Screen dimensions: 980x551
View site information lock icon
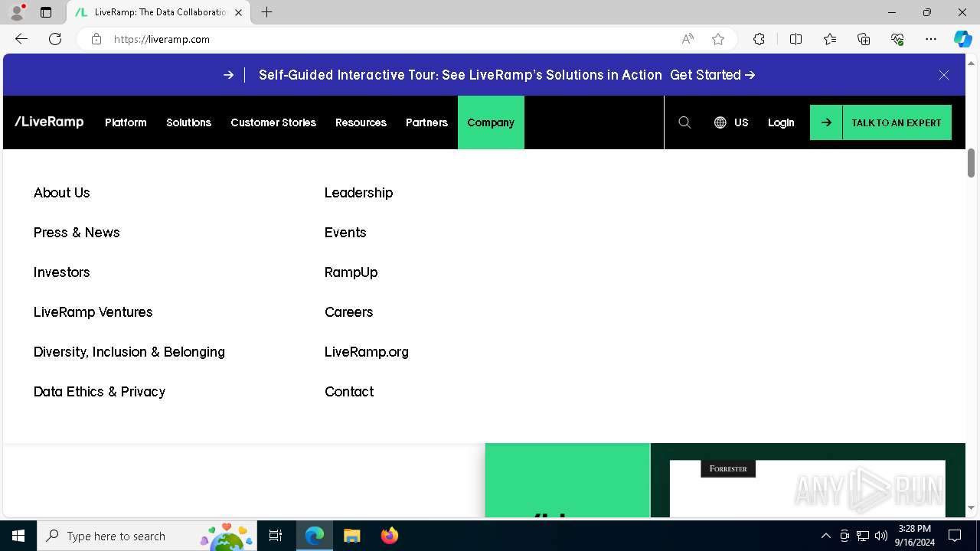click(96, 39)
